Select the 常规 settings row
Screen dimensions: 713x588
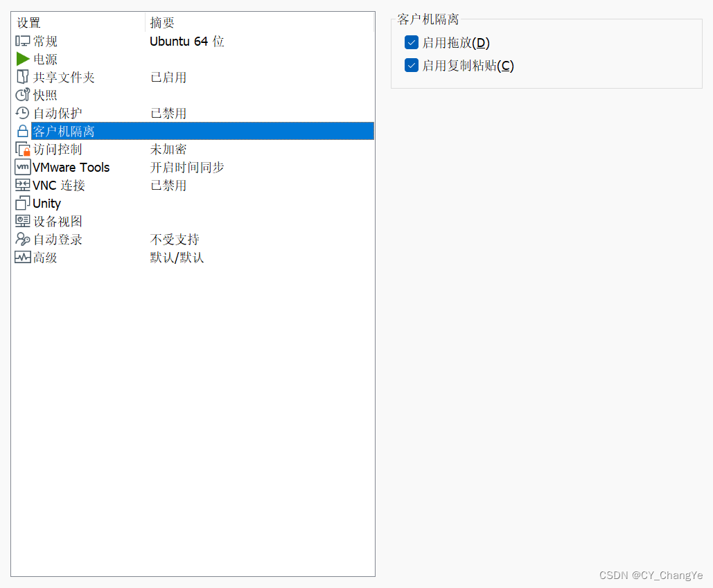193,41
